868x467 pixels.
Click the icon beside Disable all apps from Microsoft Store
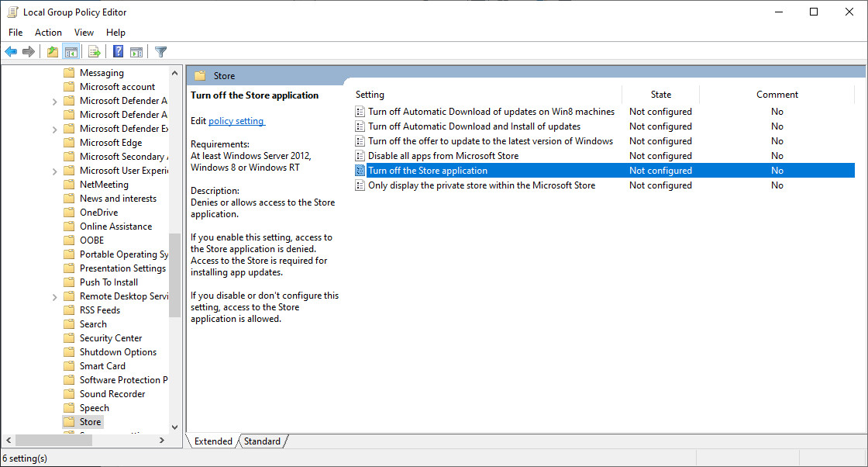click(360, 155)
